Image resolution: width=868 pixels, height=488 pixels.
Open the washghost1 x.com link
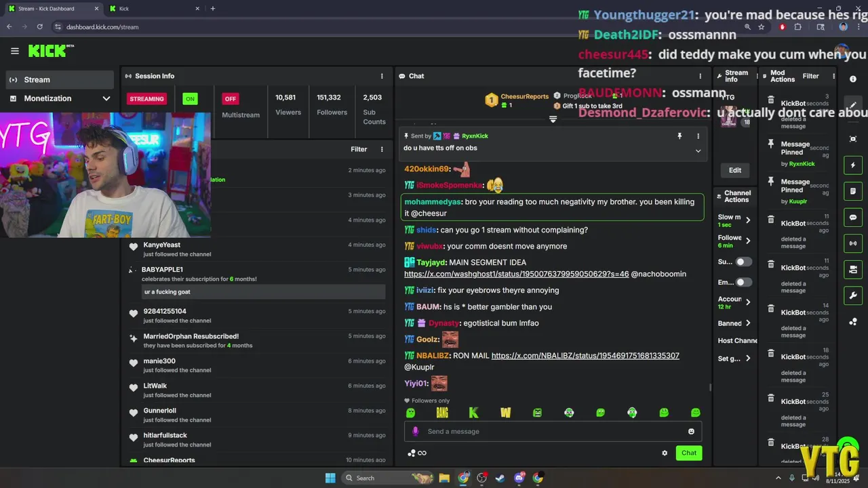coord(516,274)
